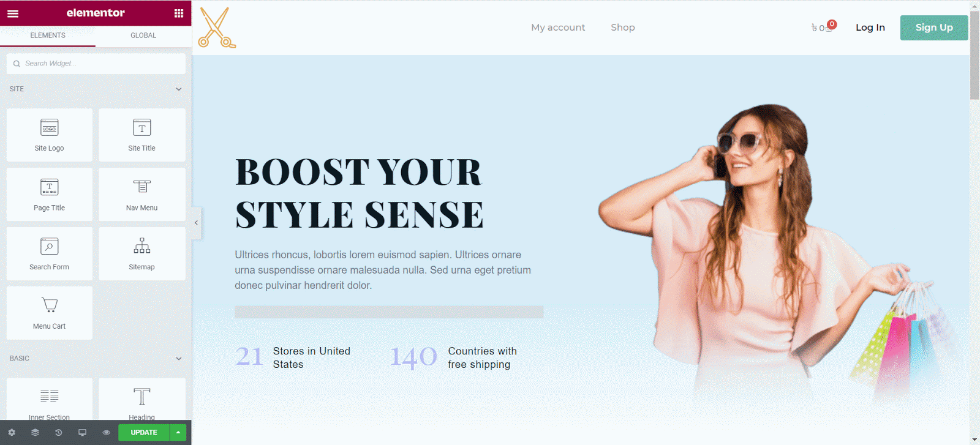Viewport: 980px width, 445px height.
Task: Click in the Search Widget field
Action: click(96, 64)
